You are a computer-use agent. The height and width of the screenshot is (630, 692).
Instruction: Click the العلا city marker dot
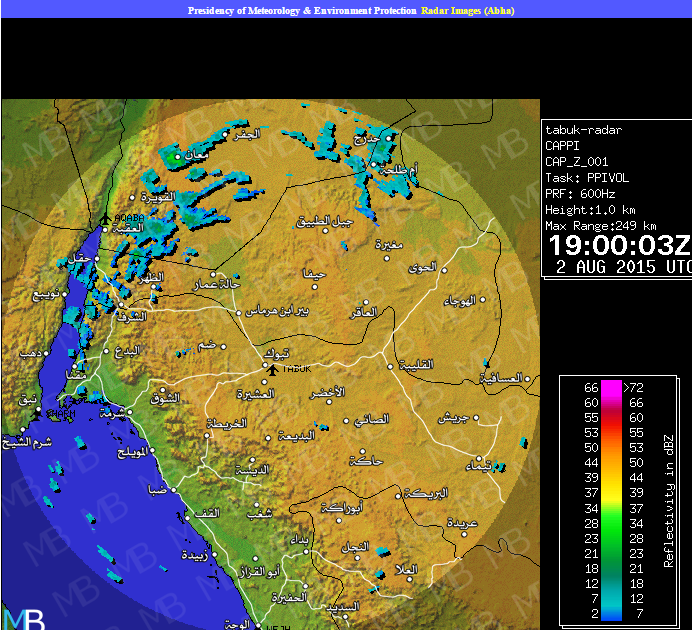coord(410,579)
